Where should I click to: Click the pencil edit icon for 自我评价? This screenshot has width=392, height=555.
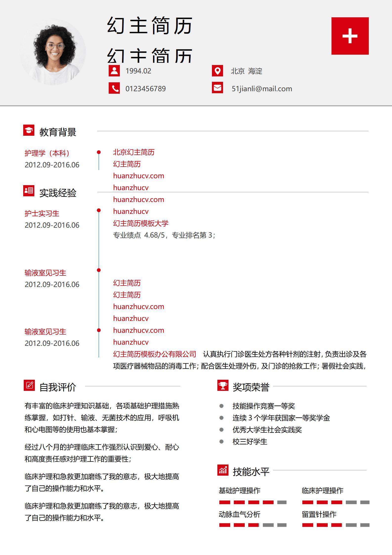pos(29,385)
